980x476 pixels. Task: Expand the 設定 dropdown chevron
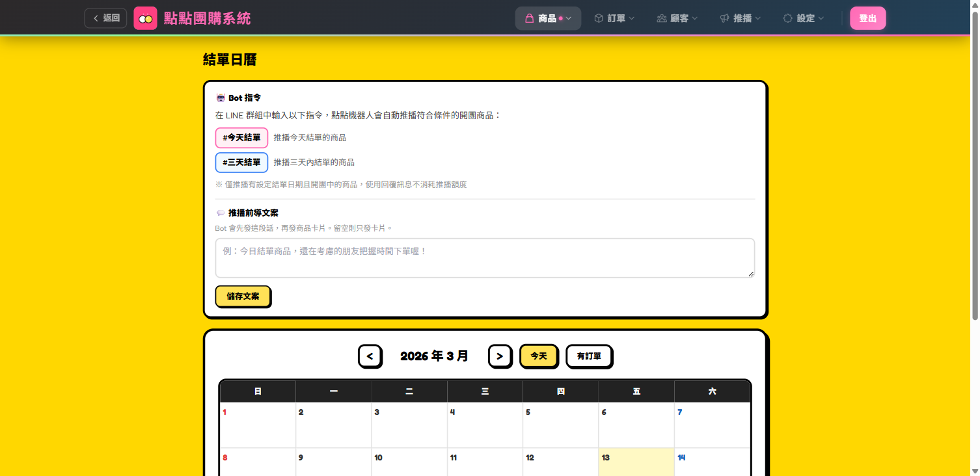(x=821, y=18)
